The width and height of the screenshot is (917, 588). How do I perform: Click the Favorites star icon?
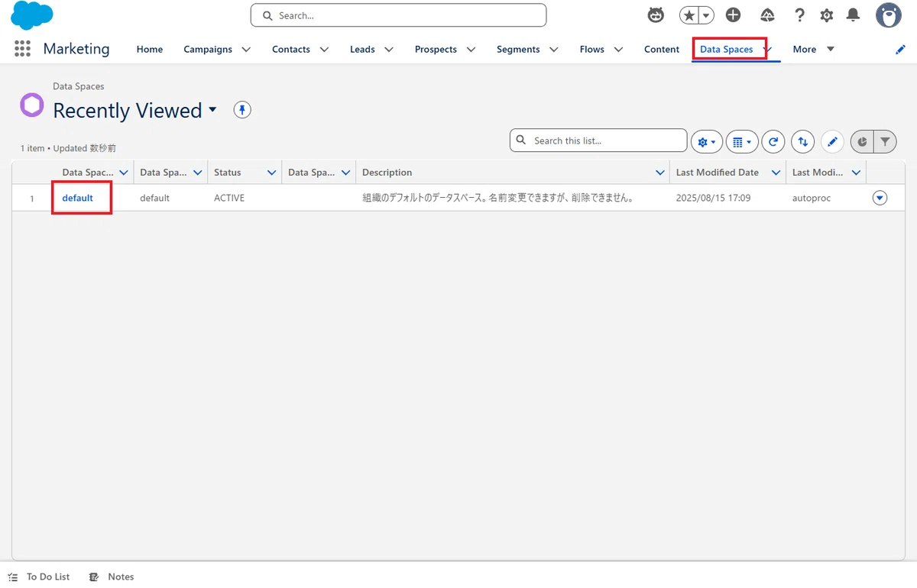689,15
